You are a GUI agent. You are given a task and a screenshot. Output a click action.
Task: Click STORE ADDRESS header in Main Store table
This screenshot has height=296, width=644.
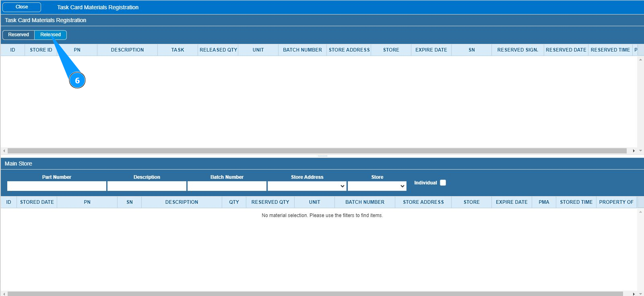423,202
